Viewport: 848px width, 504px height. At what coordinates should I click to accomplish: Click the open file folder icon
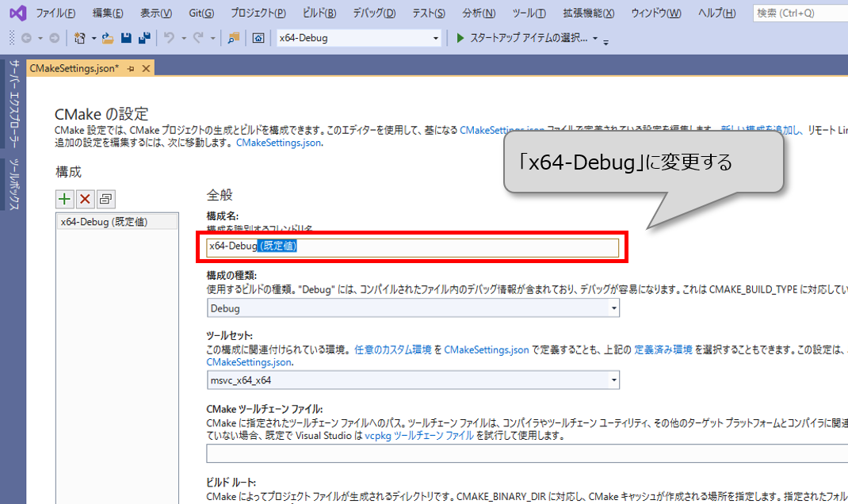point(108,38)
